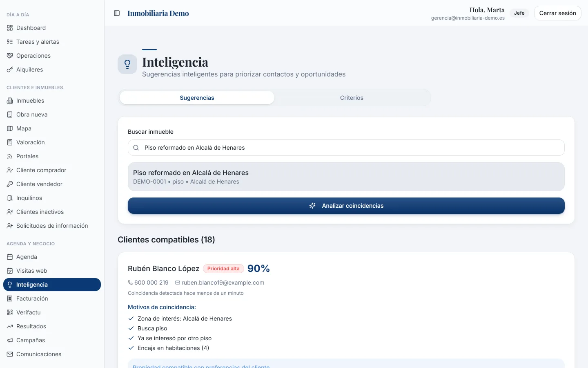This screenshot has height=368, width=588.
Task: Click 'Encaja en habitaciones (4)' reason
Action: [173, 348]
